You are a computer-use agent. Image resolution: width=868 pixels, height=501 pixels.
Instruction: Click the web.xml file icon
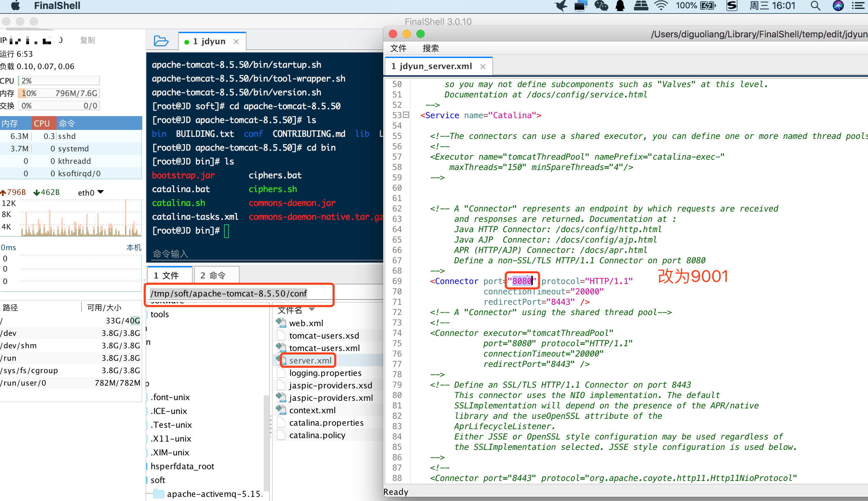pyautogui.click(x=281, y=323)
